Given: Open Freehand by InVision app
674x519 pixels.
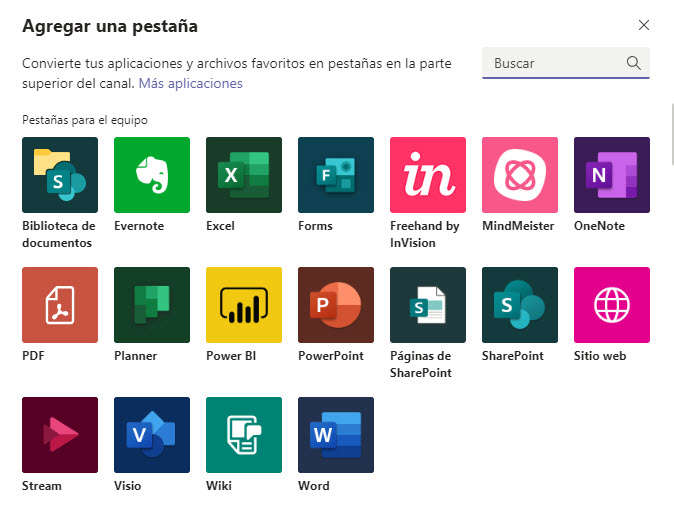Looking at the screenshot, I should pyautogui.click(x=428, y=175).
